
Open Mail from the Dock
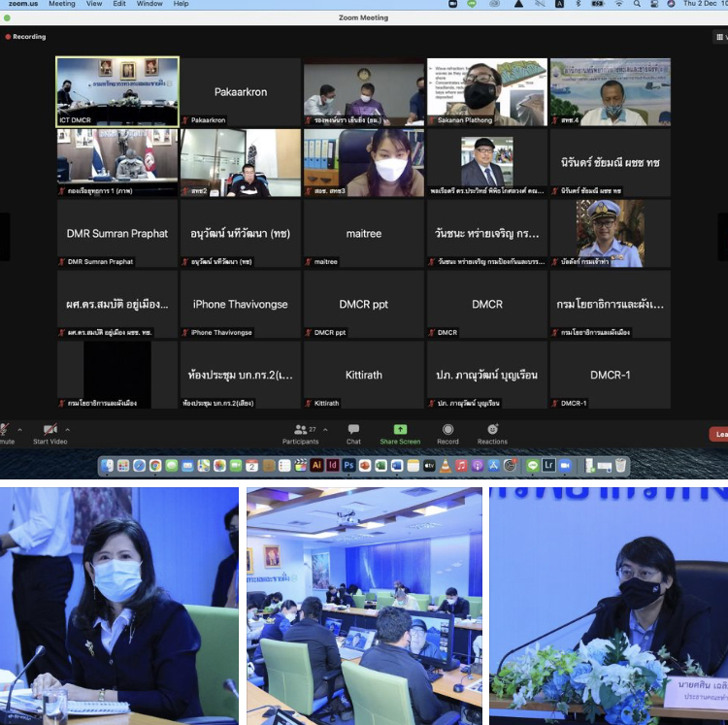[187, 466]
